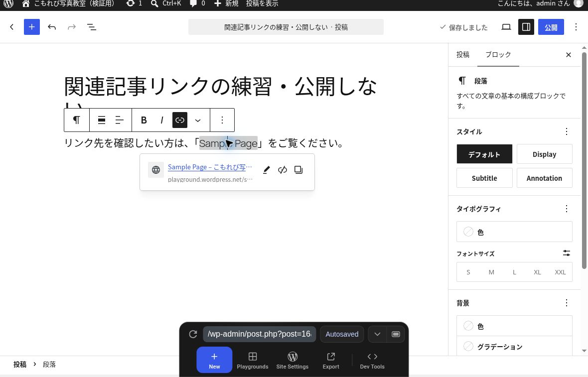
Task: Undo the last change
Action: click(x=52, y=27)
